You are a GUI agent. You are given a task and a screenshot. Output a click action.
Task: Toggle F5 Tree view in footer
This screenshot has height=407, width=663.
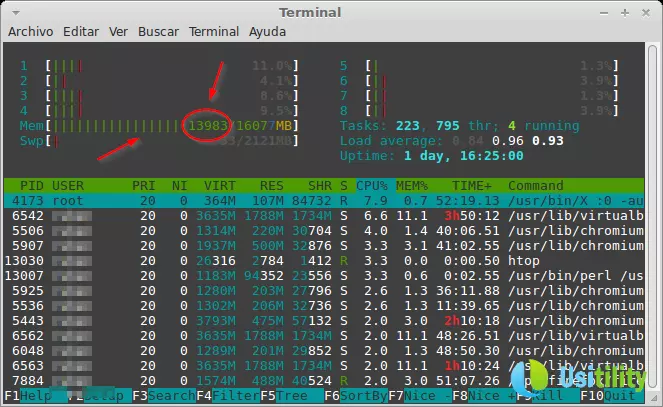coord(285,397)
